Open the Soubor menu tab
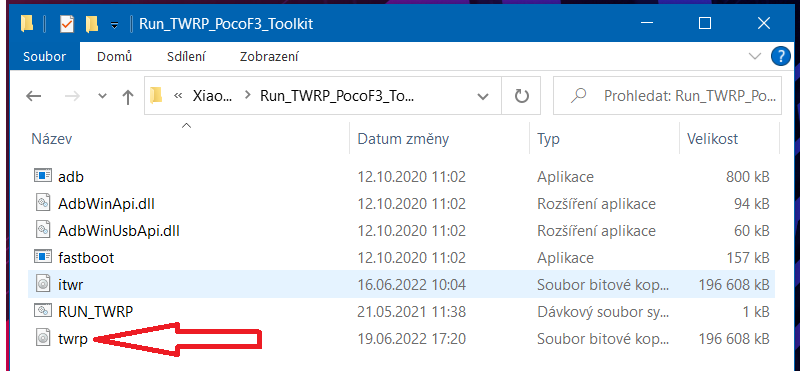The height and width of the screenshot is (371, 800). pos(44,57)
